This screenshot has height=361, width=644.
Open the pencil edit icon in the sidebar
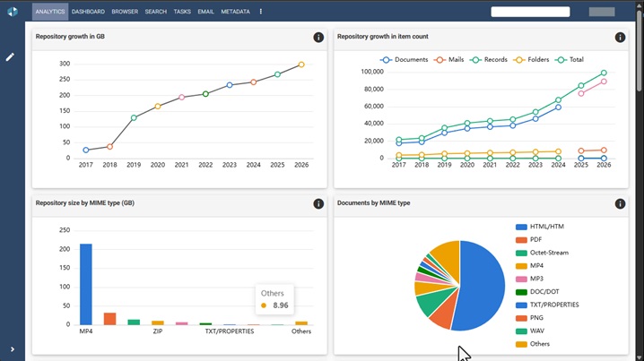click(10, 57)
